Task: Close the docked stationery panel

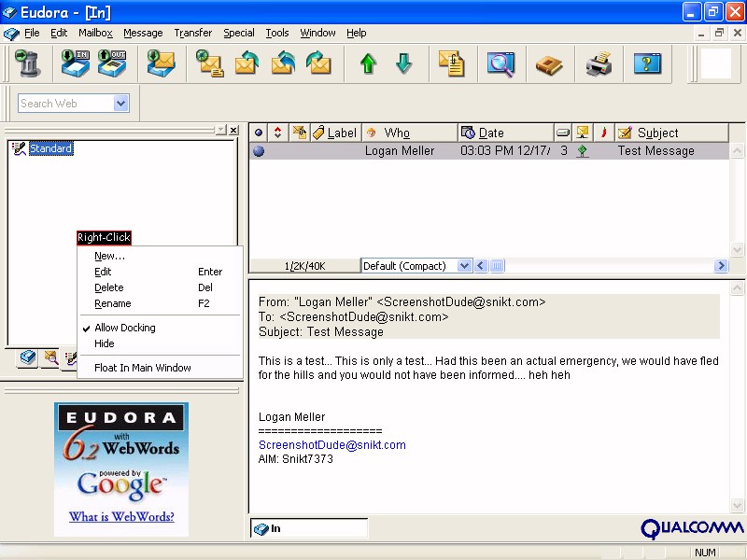Action: tap(233, 130)
